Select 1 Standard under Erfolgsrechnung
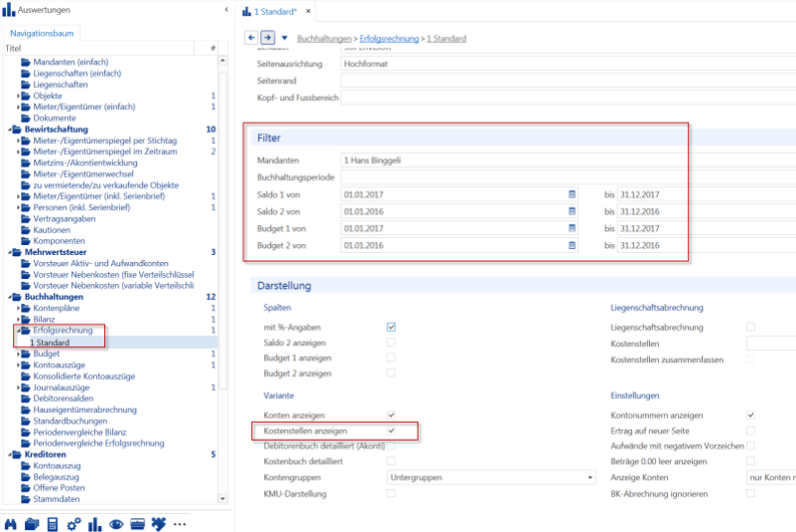 tap(50, 342)
